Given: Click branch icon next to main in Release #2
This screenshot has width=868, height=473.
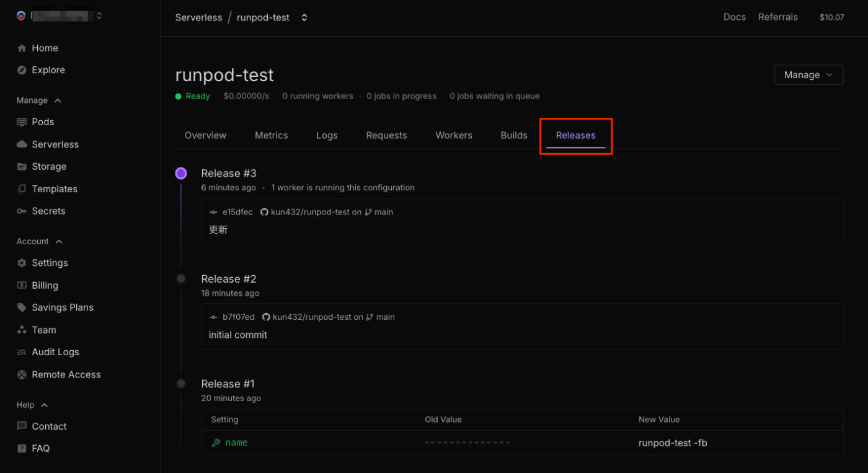Looking at the screenshot, I should [370, 317].
